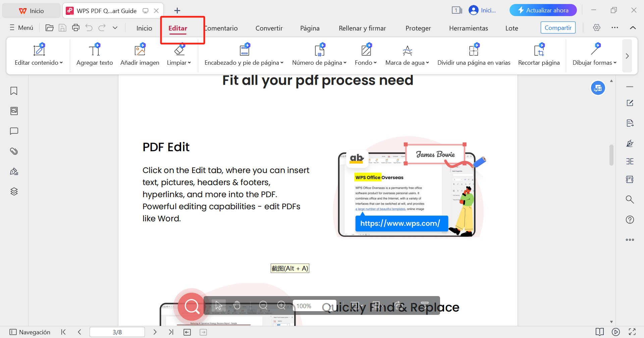Click the Inici... sign-in account button

(482, 10)
